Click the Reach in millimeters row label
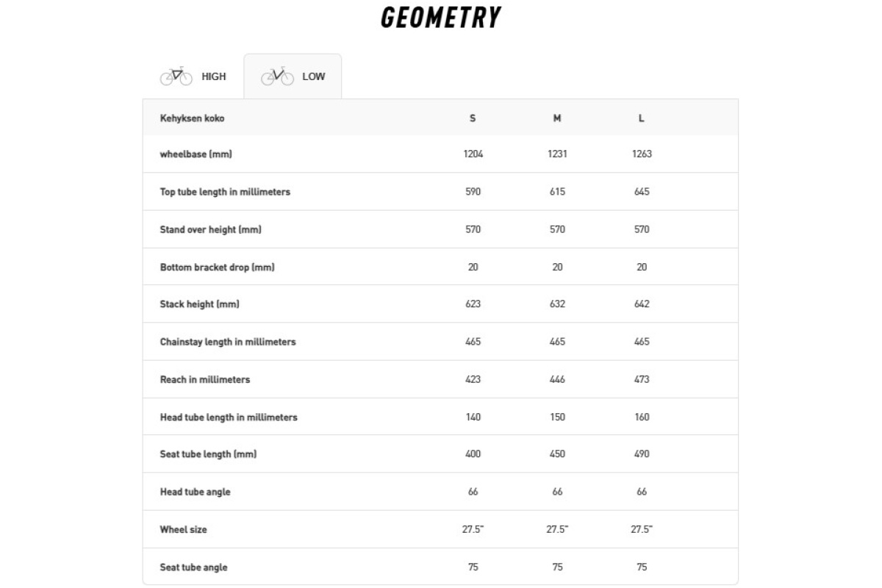This screenshot has width=882, height=588. tap(205, 380)
